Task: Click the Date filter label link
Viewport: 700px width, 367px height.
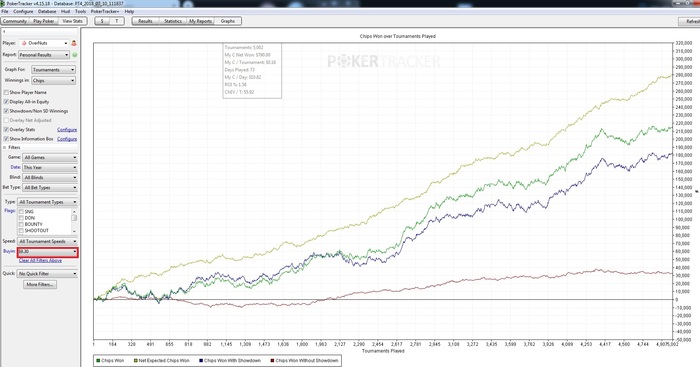Action: pos(15,167)
